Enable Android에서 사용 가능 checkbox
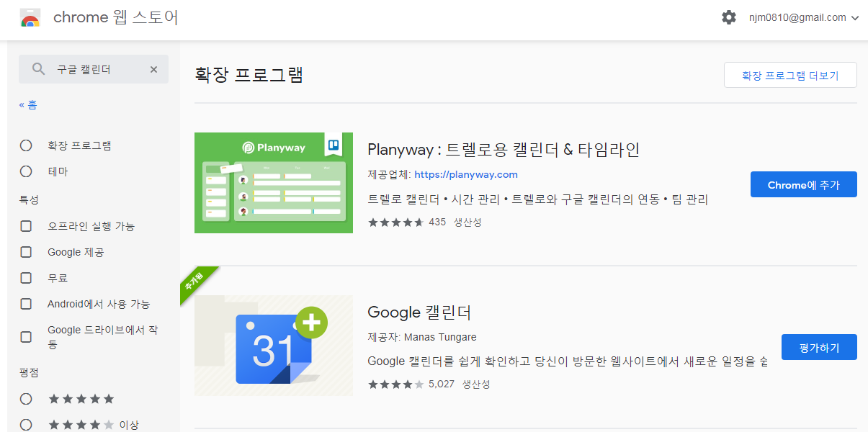 (27, 304)
